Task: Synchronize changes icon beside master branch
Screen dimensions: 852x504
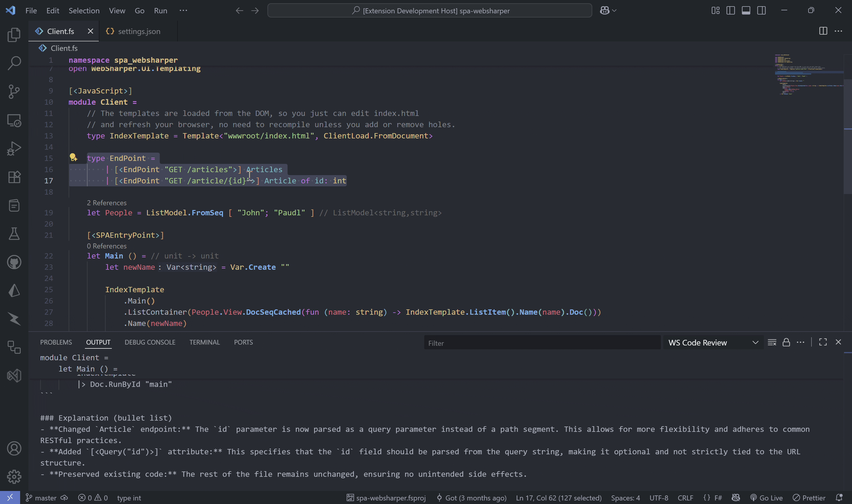Action: (64, 498)
